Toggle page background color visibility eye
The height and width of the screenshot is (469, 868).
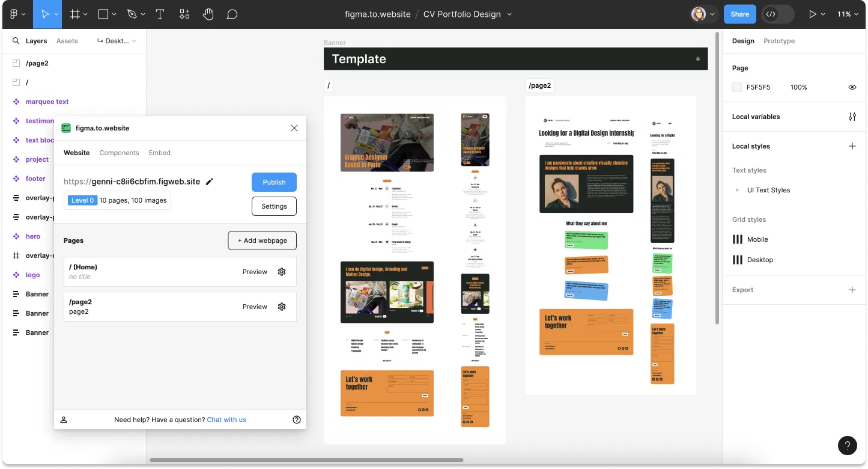852,87
